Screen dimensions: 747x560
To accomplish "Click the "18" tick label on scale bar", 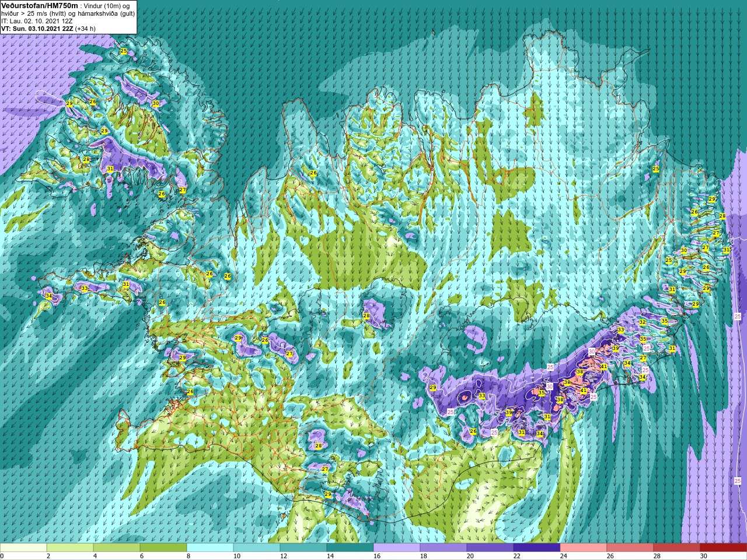I will 423,556.
